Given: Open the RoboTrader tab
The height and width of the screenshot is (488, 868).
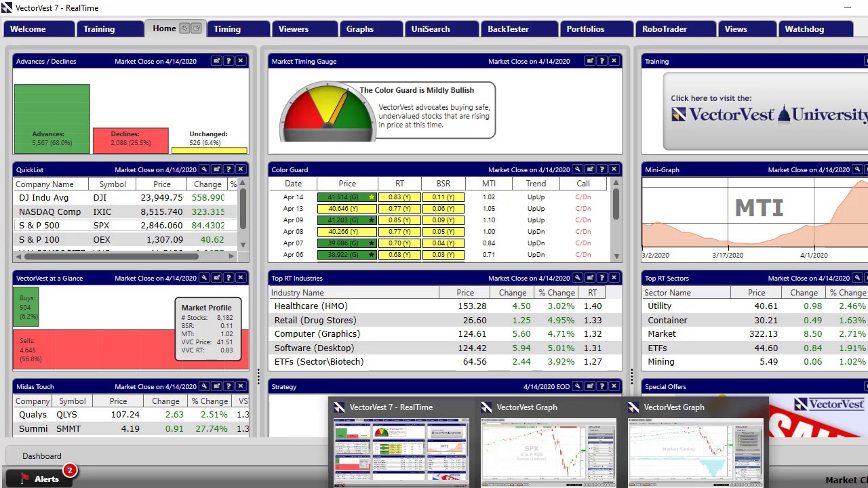Looking at the screenshot, I should [x=675, y=28].
